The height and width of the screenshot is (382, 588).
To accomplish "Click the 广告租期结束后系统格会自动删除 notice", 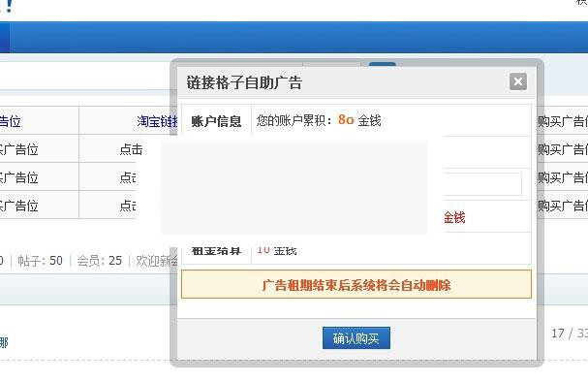I will (356, 285).
